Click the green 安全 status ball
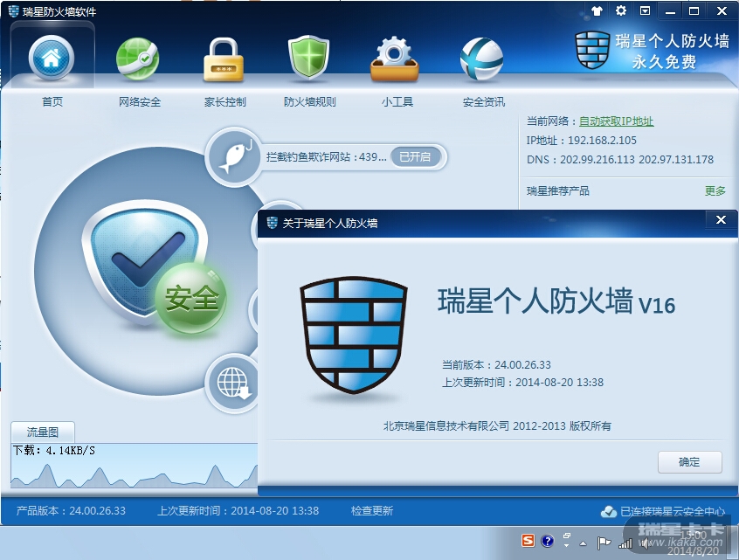The image size is (739, 560). tap(191, 298)
